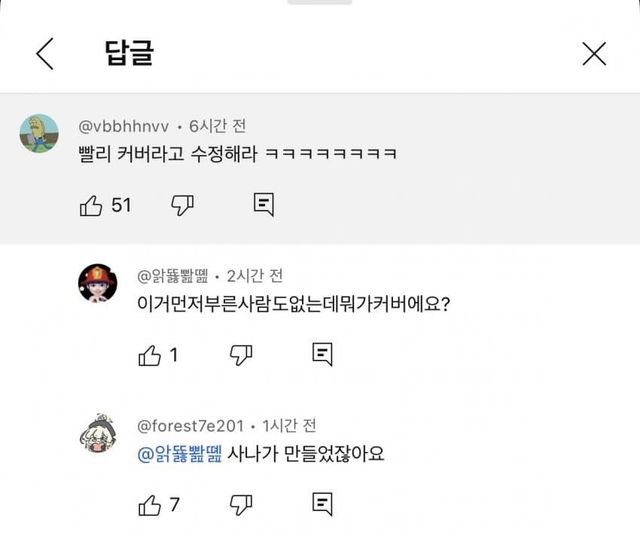Dislike the reply posted 2 hours ago
This screenshot has width=640, height=542.
click(x=241, y=354)
